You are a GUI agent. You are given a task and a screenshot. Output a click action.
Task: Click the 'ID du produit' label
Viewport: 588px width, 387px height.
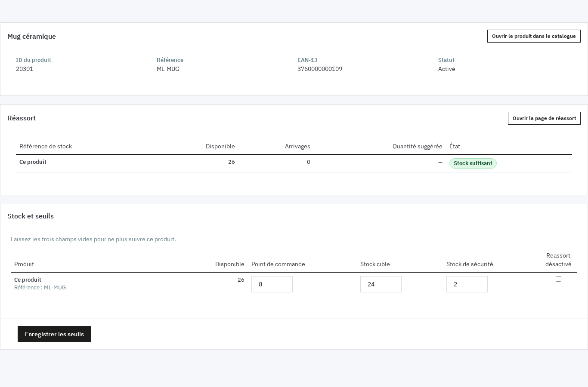click(34, 60)
